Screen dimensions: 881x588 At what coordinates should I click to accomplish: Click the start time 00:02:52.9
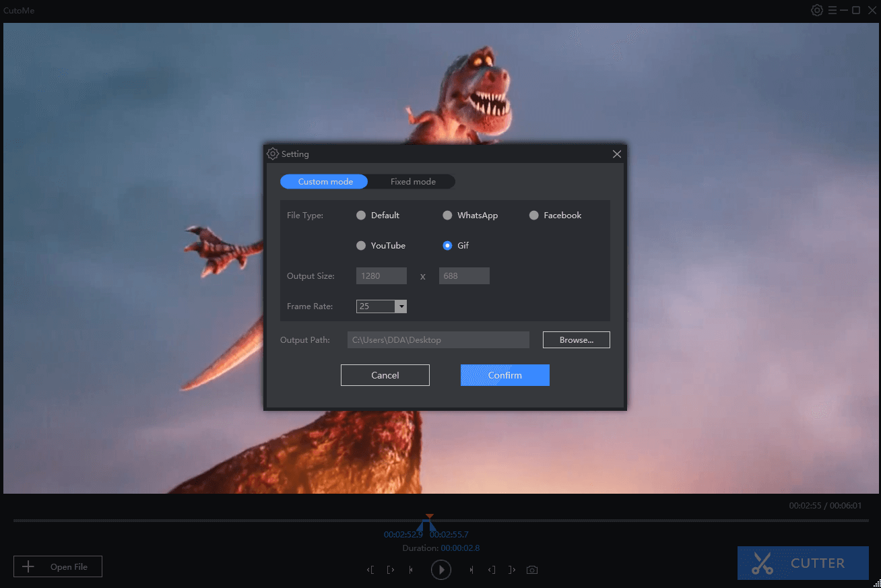[403, 535]
